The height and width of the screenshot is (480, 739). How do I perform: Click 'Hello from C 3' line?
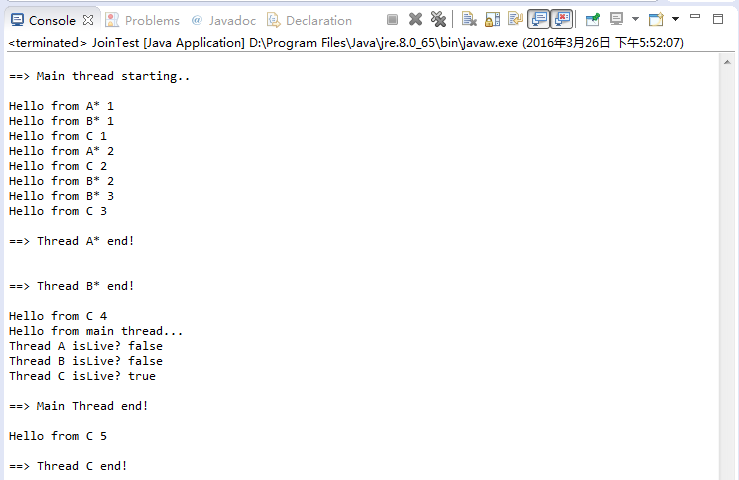[58, 211]
